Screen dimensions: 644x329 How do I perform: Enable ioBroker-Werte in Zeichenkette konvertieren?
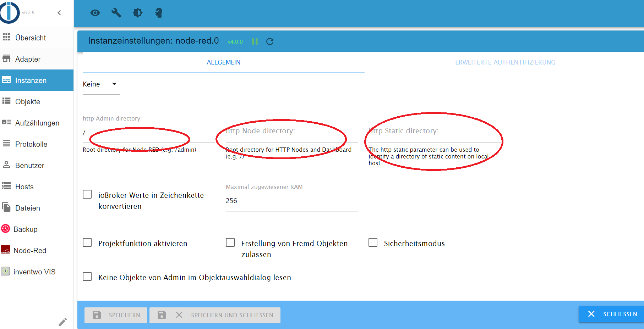(87, 194)
